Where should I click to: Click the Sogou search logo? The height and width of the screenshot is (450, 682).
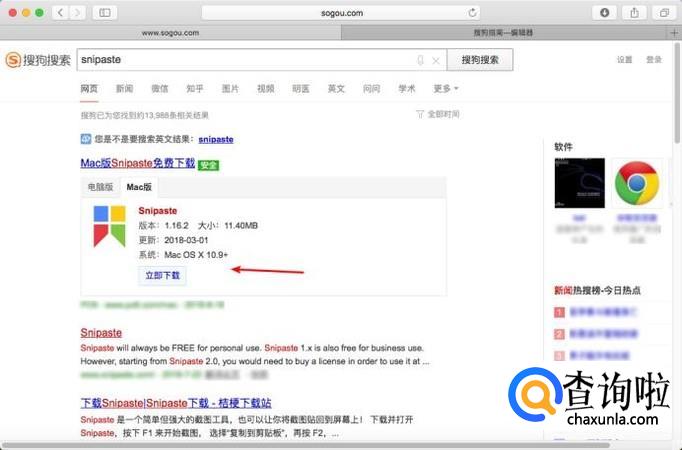click(x=37, y=60)
